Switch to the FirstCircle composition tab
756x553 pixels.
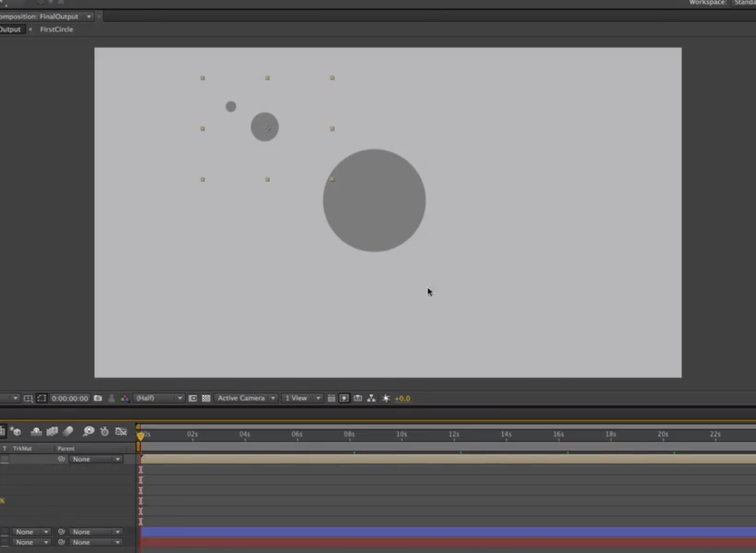click(x=56, y=29)
